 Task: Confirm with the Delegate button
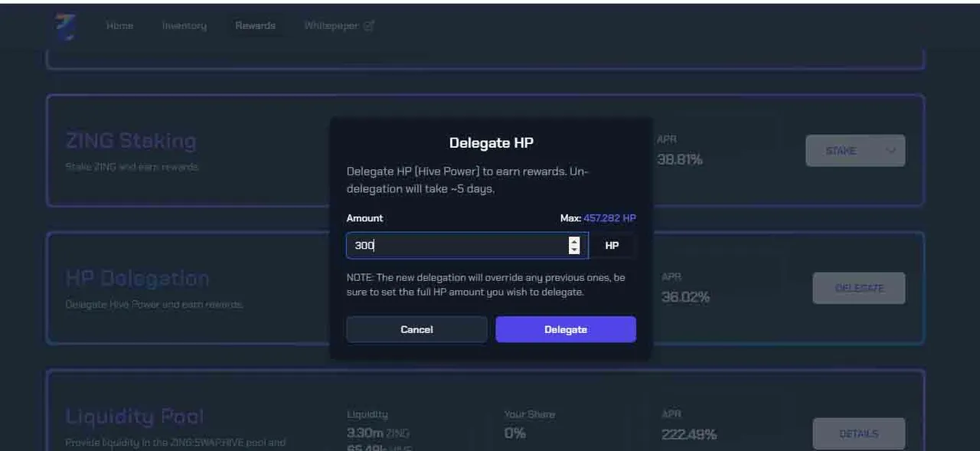566,329
